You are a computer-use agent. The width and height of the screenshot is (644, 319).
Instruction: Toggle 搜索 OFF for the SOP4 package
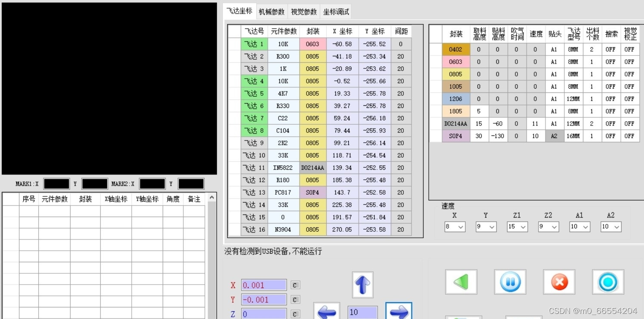[610, 136]
